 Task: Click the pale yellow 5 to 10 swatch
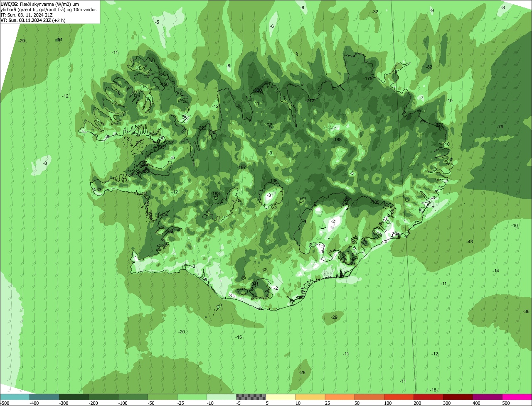(281, 397)
